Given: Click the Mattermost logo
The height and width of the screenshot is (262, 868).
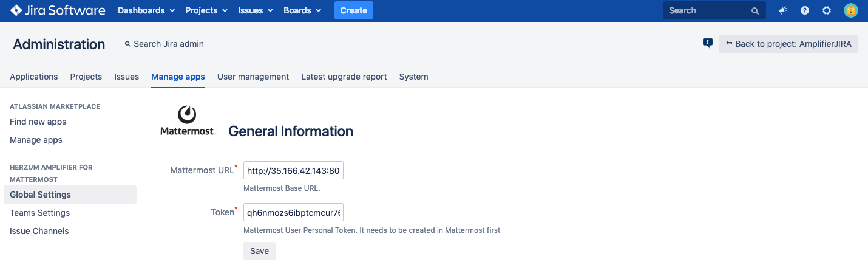Looking at the screenshot, I should click(x=187, y=120).
